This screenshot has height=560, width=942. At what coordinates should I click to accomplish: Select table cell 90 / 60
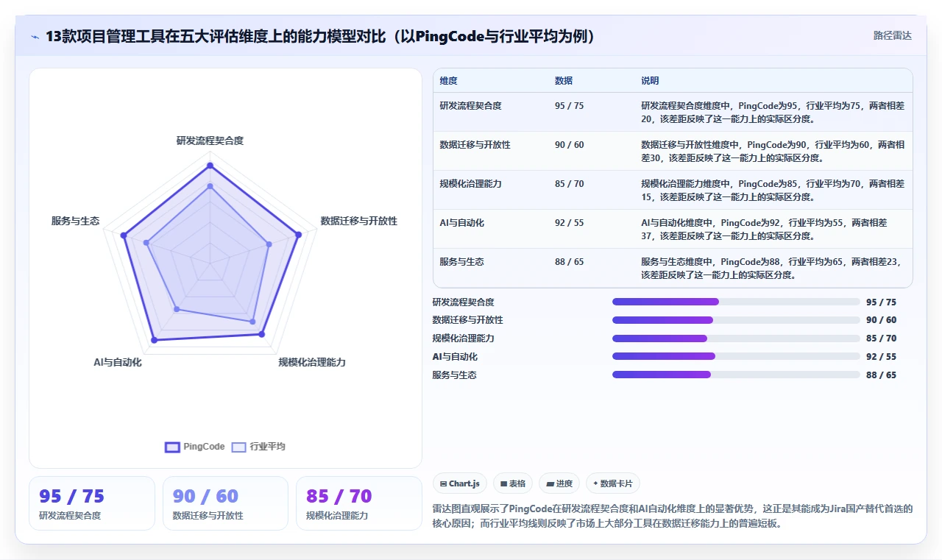(x=570, y=145)
